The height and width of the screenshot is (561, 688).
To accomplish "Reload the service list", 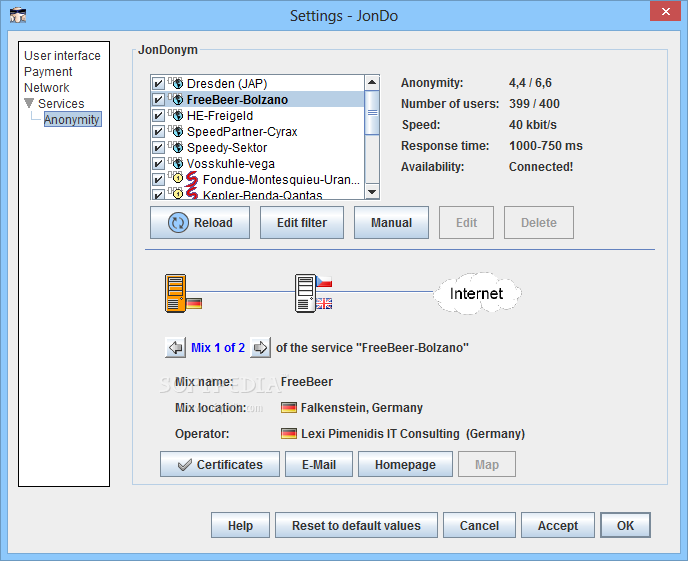I will tap(200, 222).
